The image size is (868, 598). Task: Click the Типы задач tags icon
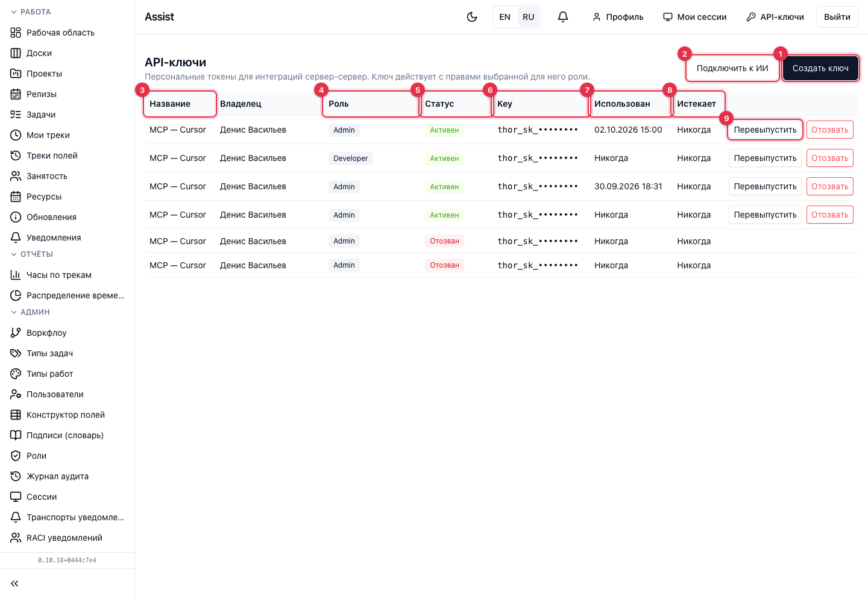click(16, 353)
